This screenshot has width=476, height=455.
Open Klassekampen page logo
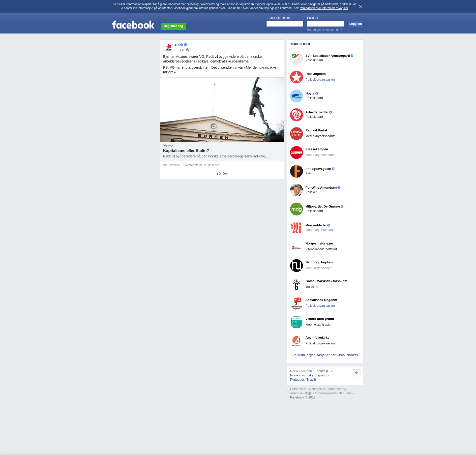297,152
